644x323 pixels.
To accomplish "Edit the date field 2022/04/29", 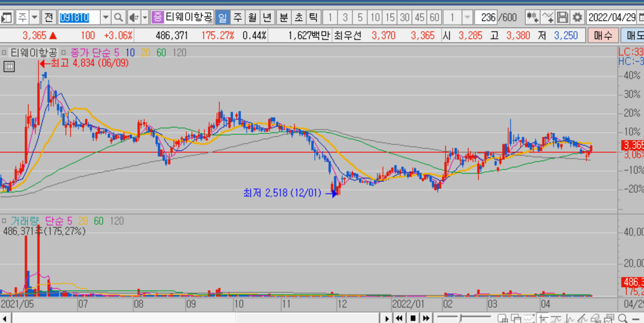I will (x=611, y=17).
